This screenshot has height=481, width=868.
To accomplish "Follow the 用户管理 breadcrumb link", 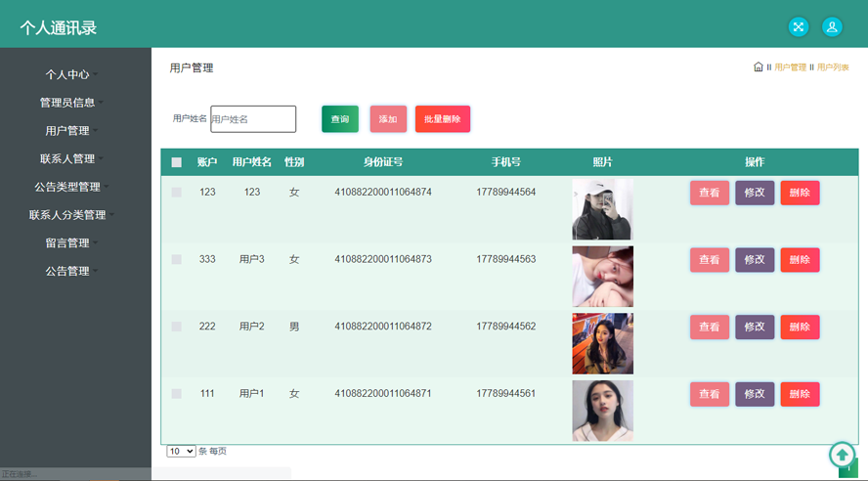I will (790, 67).
